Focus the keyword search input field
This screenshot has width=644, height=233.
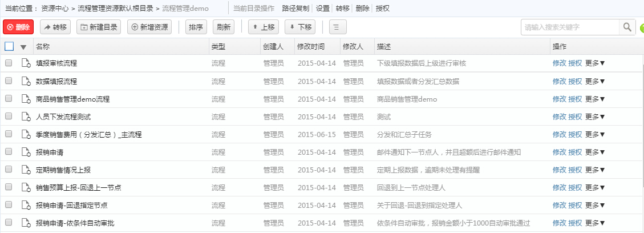569,27
